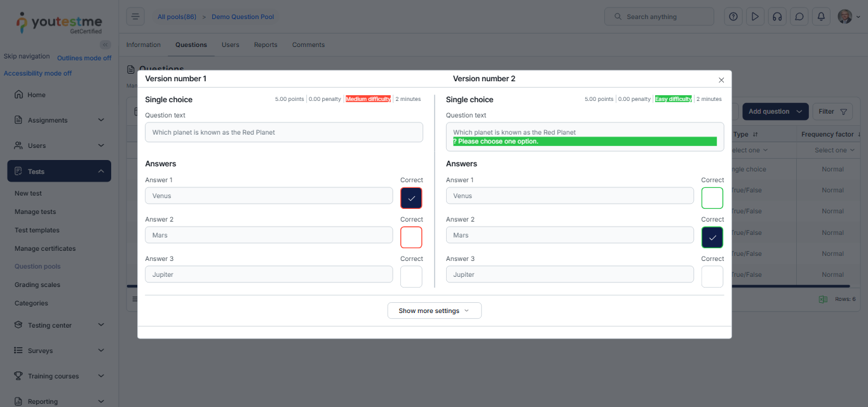This screenshot has width=868, height=407.
Task: Click the Testing center icon
Action: (18, 325)
